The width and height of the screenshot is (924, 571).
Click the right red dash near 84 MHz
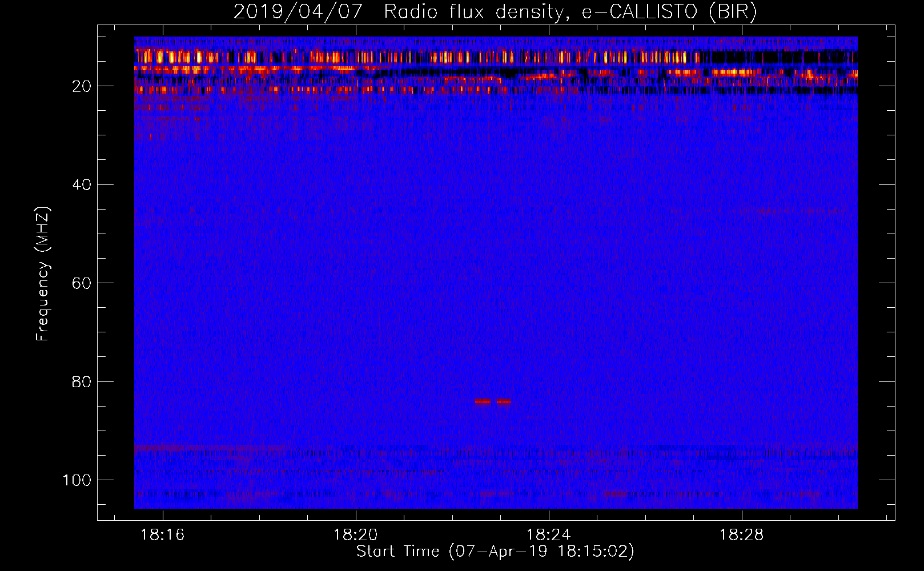[504, 401]
